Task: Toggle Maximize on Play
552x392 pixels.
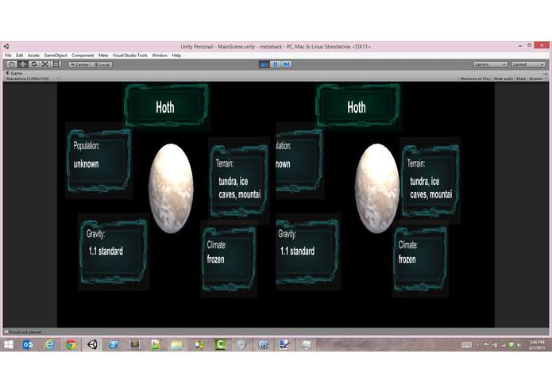Action: [475, 79]
